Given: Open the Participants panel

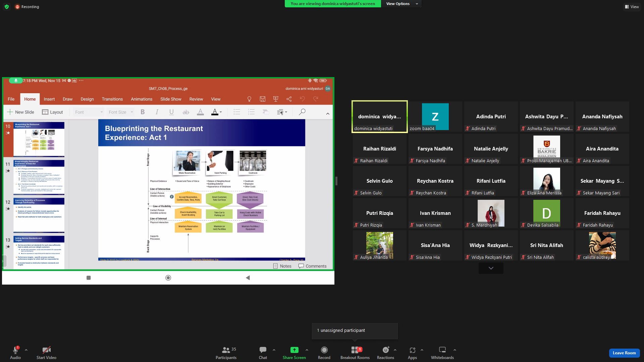Looking at the screenshot, I should pos(226,353).
